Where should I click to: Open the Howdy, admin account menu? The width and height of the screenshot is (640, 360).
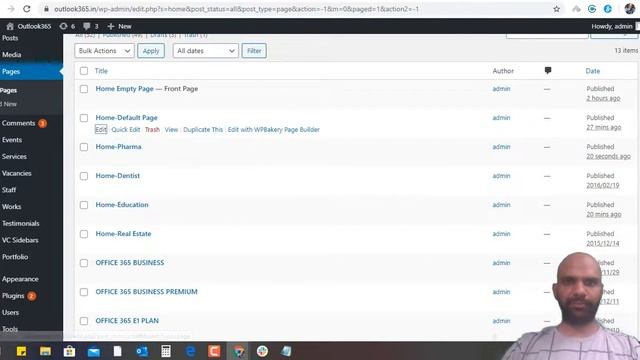pyautogui.click(x=612, y=26)
